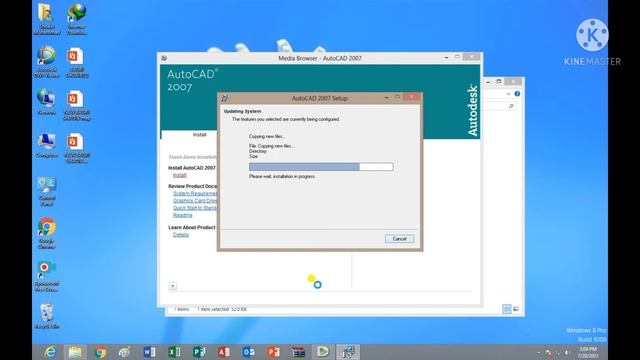Click the "Install AutoCAD 2007" heading
Image resolution: width=640 pixels, height=360 pixels.
click(192, 168)
